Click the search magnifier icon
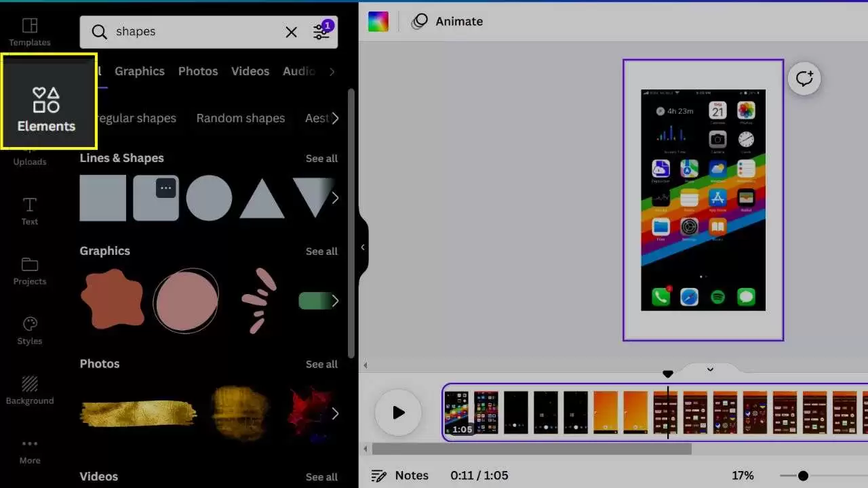The height and width of the screenshot is (488, 868). 100,32
